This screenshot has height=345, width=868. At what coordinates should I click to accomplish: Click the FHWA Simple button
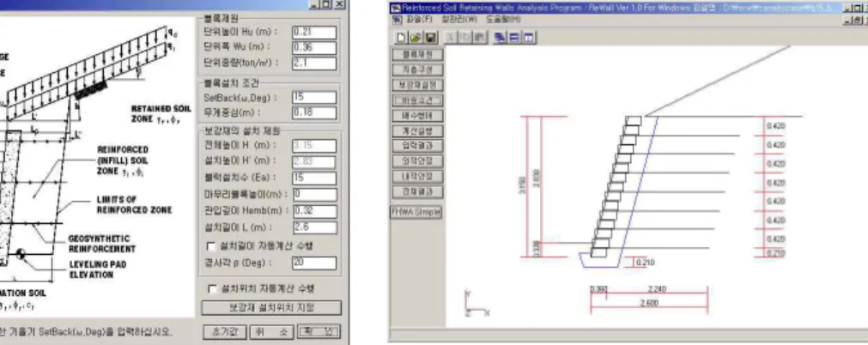coord(416,212)
